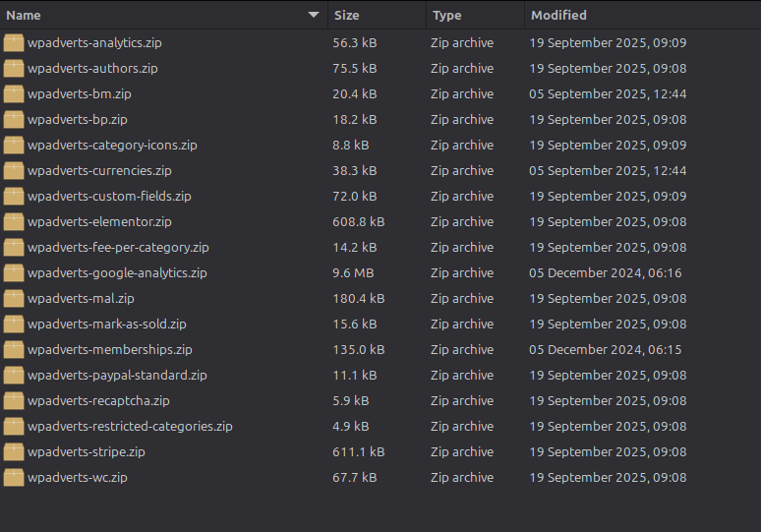The width and height of the screenshot is (761, 532).
Task: Select the wpadverts-elementor.zip archive icon
Action: (13, 222)
